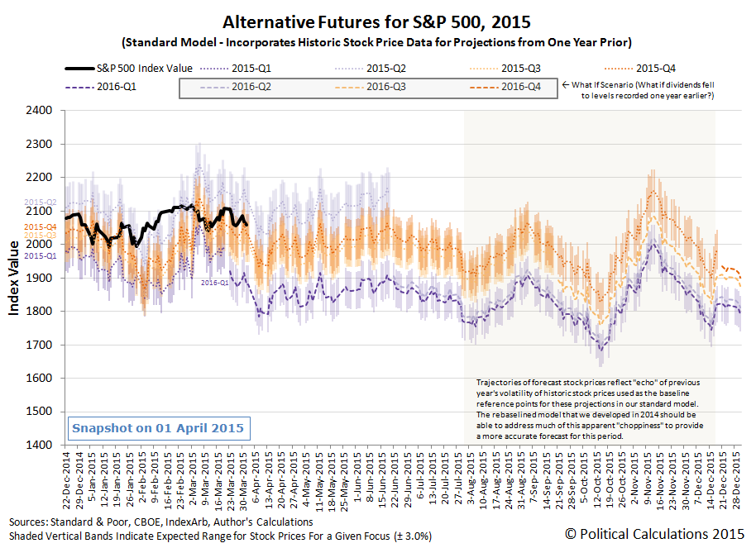This screenshot has width=756, height=548.
Task: Click the small '2016-Q1' series label inside the plot
Action: [214, 283]
